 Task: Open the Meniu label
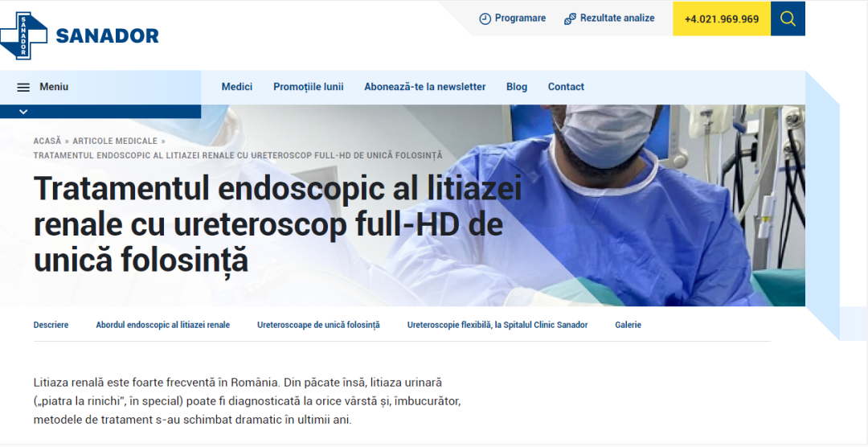54,87
